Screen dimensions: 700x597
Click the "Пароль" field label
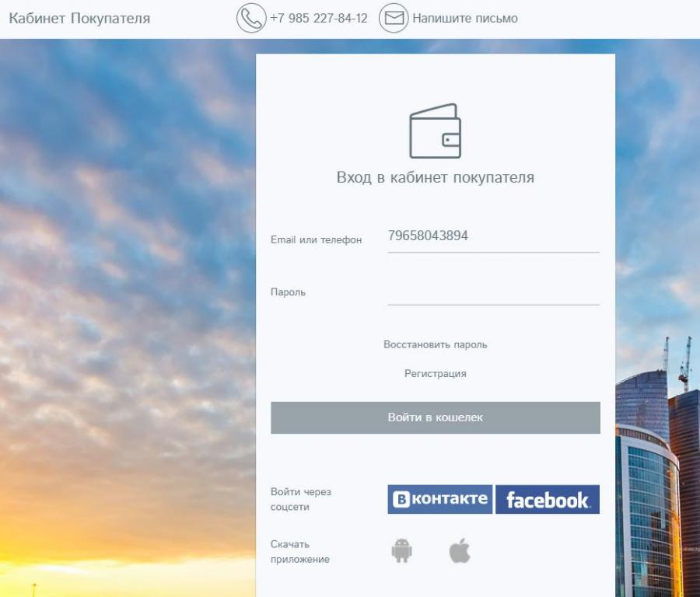tap(288, 292)
